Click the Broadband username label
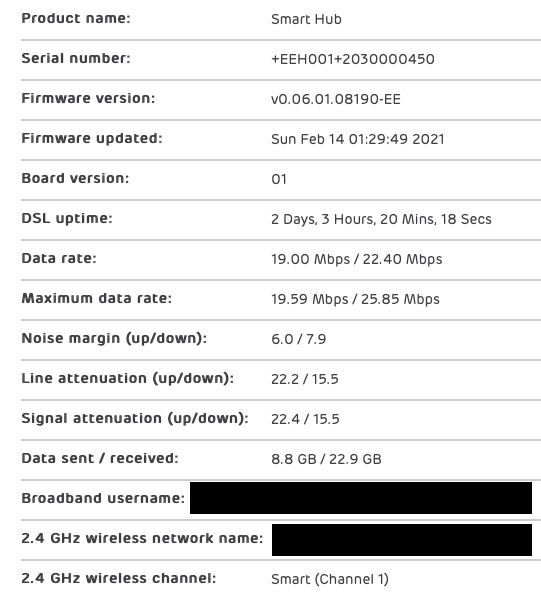 (103, 498)
